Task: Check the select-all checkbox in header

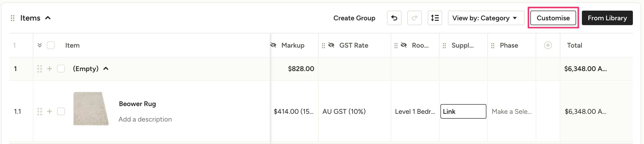Action: (x=51, y=45)
